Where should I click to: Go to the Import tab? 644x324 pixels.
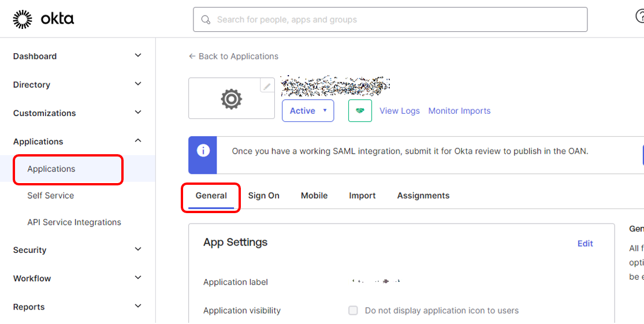coord(362,196)
